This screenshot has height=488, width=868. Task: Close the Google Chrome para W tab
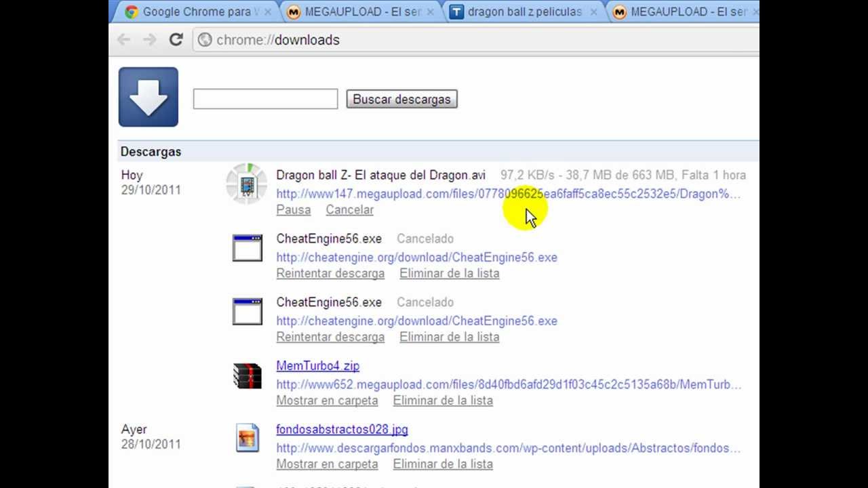(267, 12)
